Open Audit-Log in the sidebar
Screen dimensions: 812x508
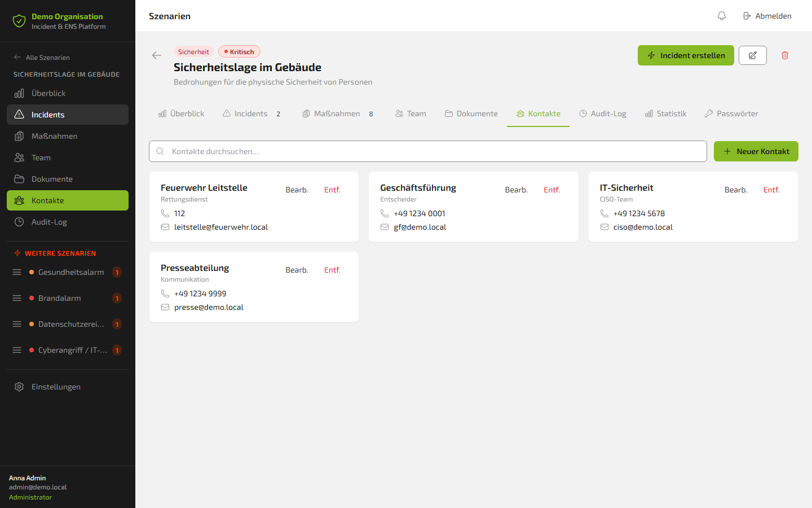click(68, 222)
